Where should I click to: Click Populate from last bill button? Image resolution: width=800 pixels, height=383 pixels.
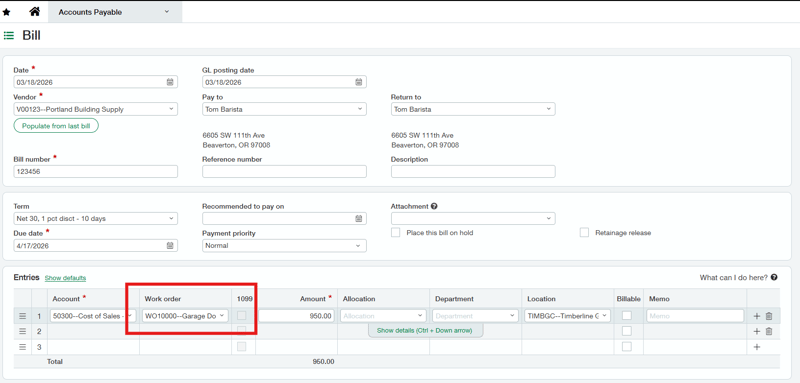(56, 125)
